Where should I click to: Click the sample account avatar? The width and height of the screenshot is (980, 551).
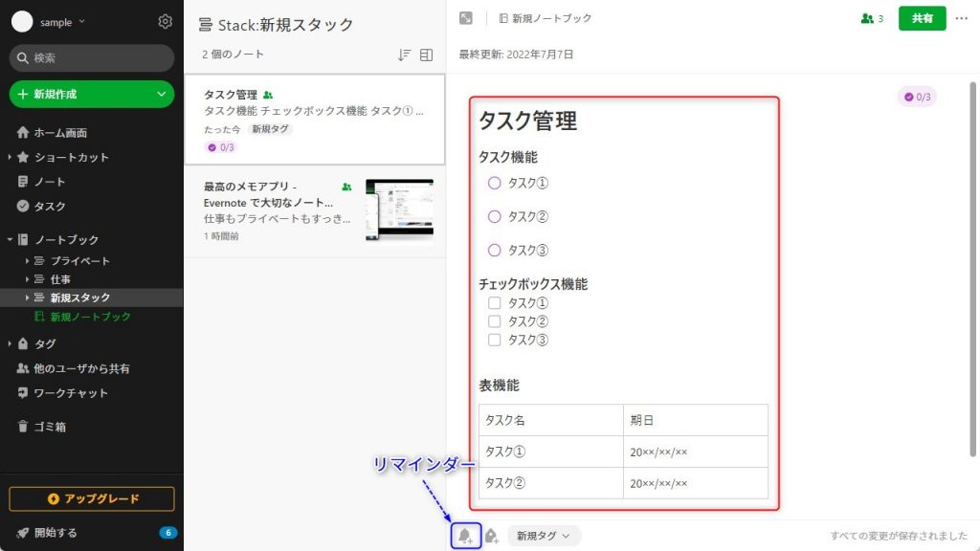point(22,22)
